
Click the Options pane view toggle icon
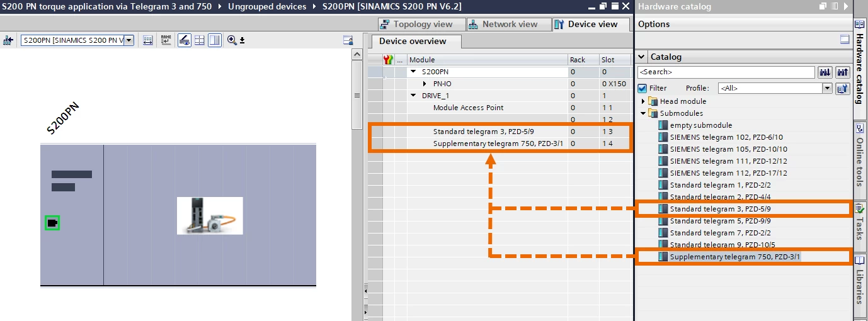point(845,39)
